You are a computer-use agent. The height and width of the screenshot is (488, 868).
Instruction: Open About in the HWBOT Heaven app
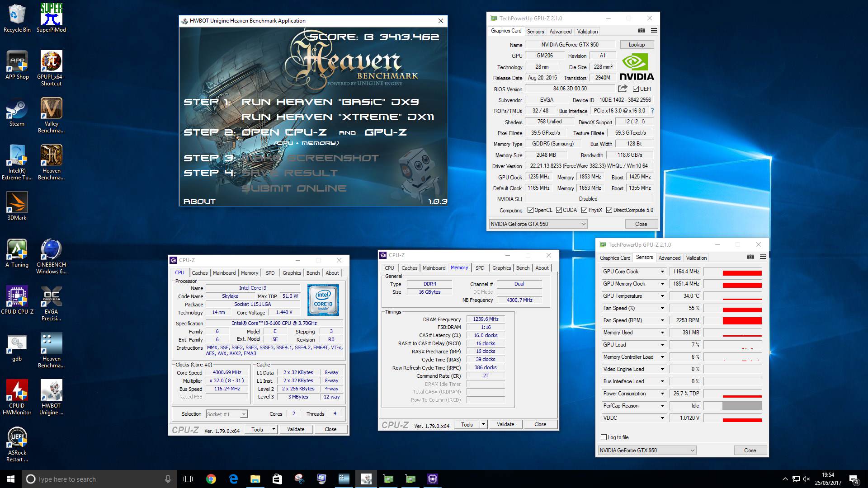[x=199, y=202]
